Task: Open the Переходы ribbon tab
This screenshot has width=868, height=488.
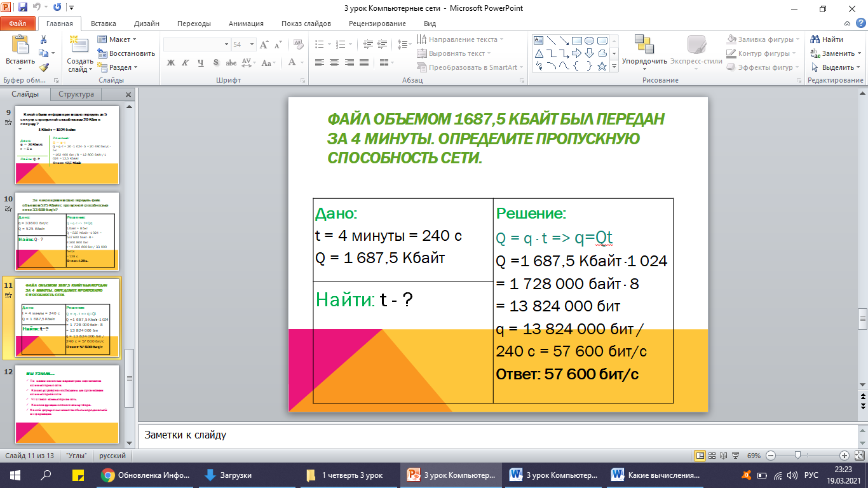Action: point(194,24)
